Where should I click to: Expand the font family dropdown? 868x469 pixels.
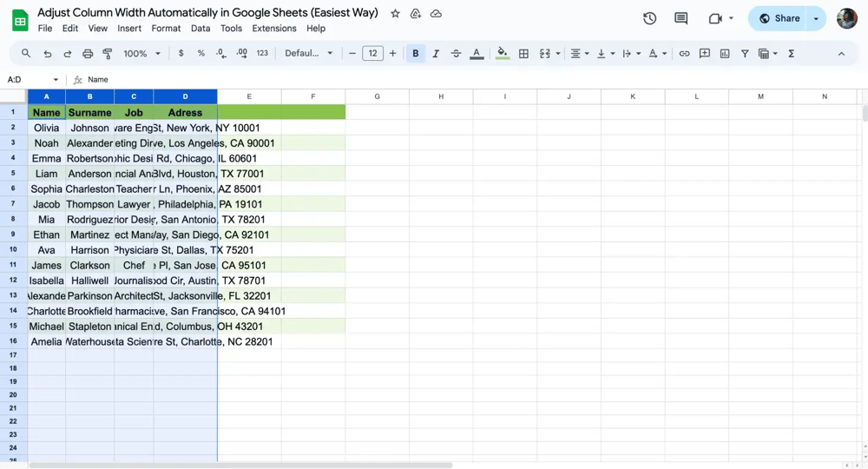(x=309, y=54)
